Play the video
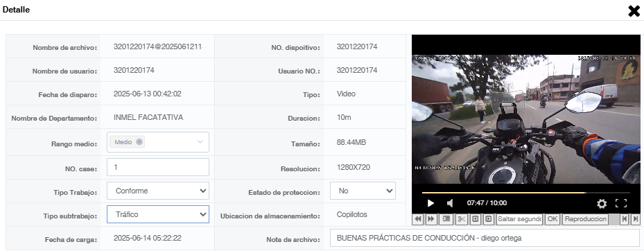This screenshot has width=644, height=251. pos(430,203)
